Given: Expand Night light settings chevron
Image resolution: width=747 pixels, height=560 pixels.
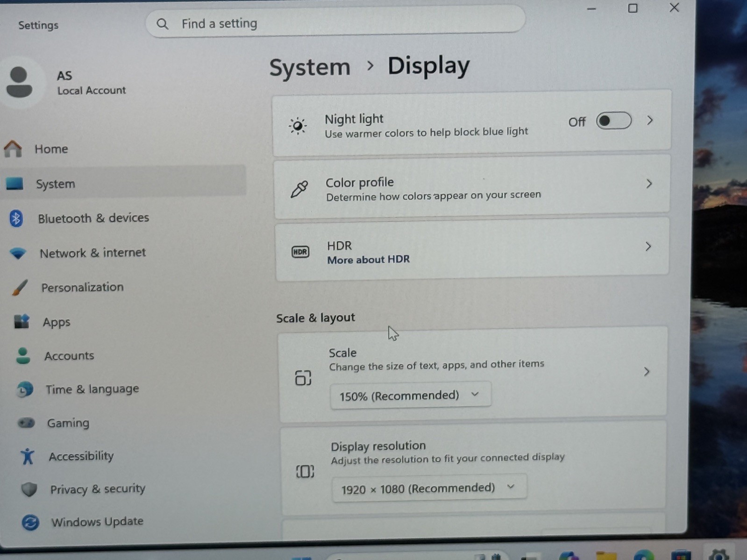Looking at the screenshot, I should click(x=650, y=121).
